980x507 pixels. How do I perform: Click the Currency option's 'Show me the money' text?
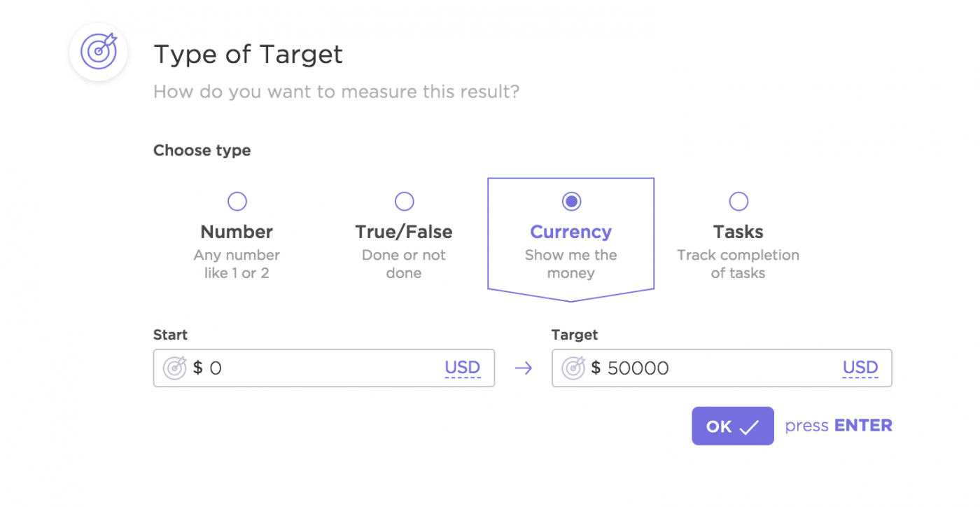571,264
